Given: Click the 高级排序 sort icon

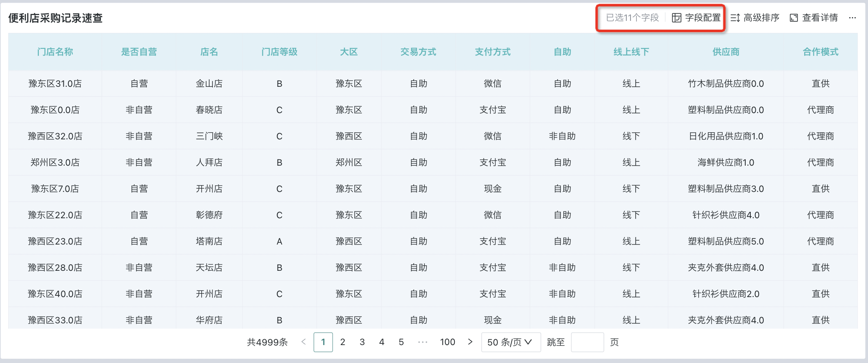Looking at the screenshot, I should (735, 18).
